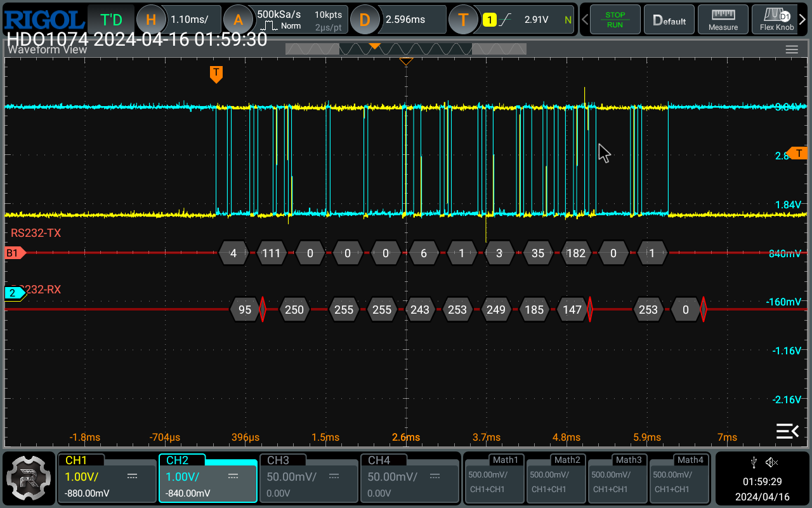Toggle the STOP/RUN acquisition control
The image size is (812, 508).
pyautogui.click(x=614, y=20)
